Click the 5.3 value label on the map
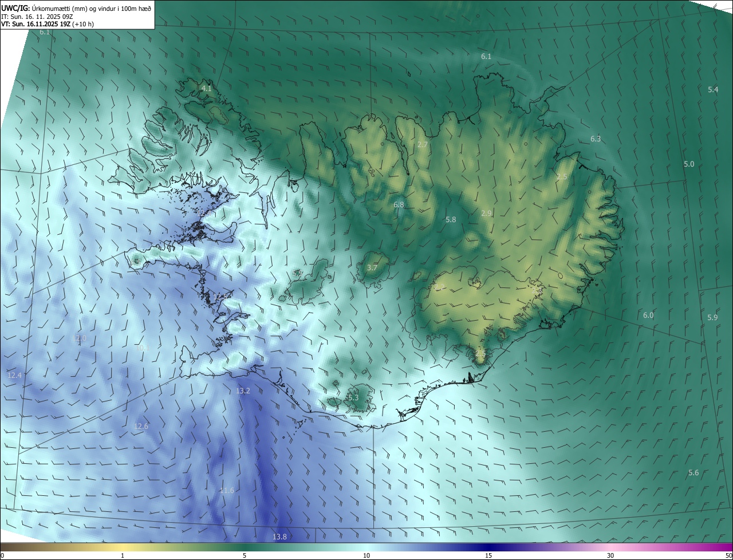 pyautogui.click(x=353, y=397)
